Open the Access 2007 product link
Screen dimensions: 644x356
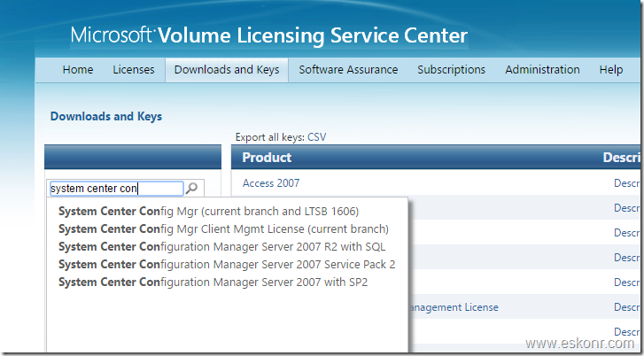click(271, 183)
